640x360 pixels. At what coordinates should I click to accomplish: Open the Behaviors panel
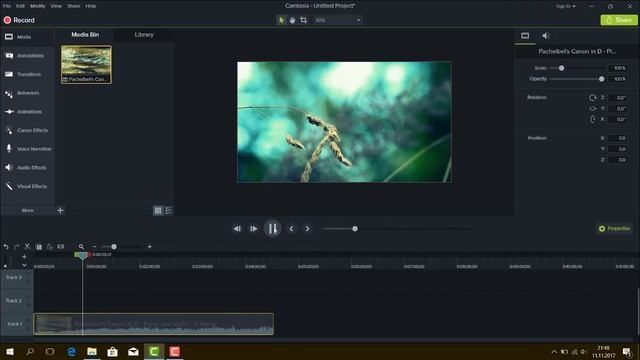click(x=27, y=93)
